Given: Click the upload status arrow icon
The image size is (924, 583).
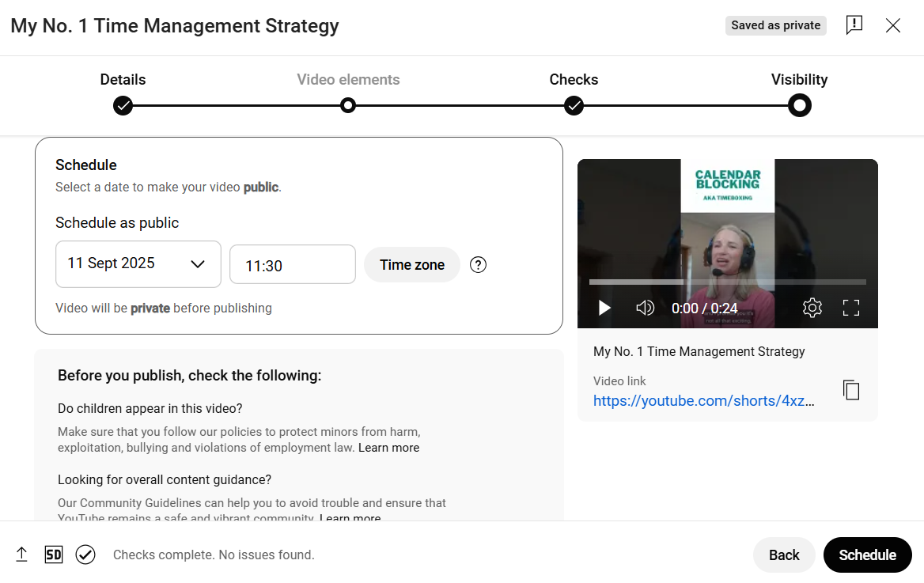Looking at the screenshot, I should click(x=21, y=555).
